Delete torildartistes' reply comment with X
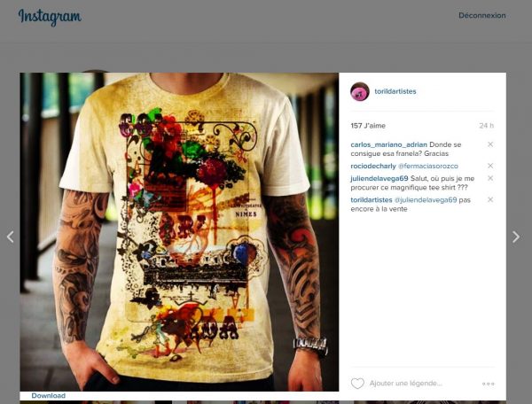 490,199
